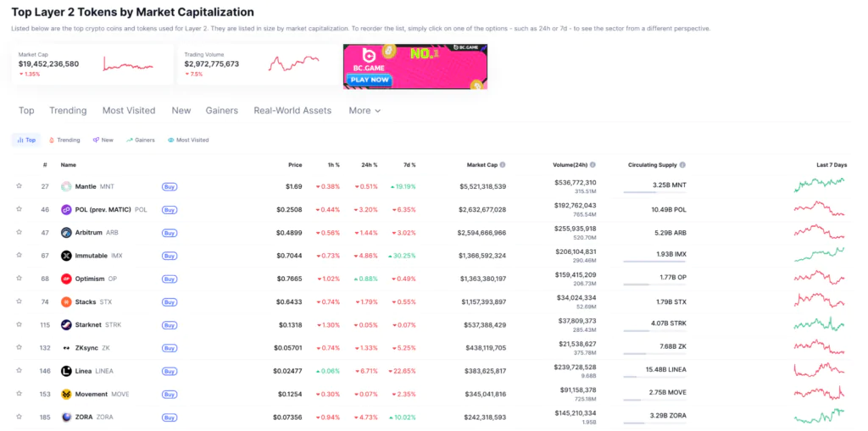Sort the table by 24h % column
868x431 pixels.
[x=369, y=165]
